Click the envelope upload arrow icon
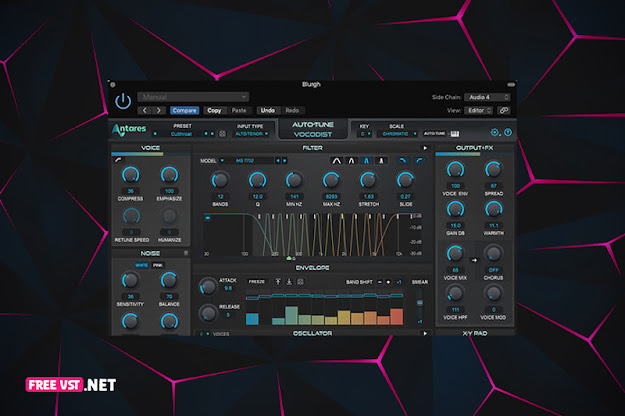The image size is (625, 416). click(x=278, y=282)
